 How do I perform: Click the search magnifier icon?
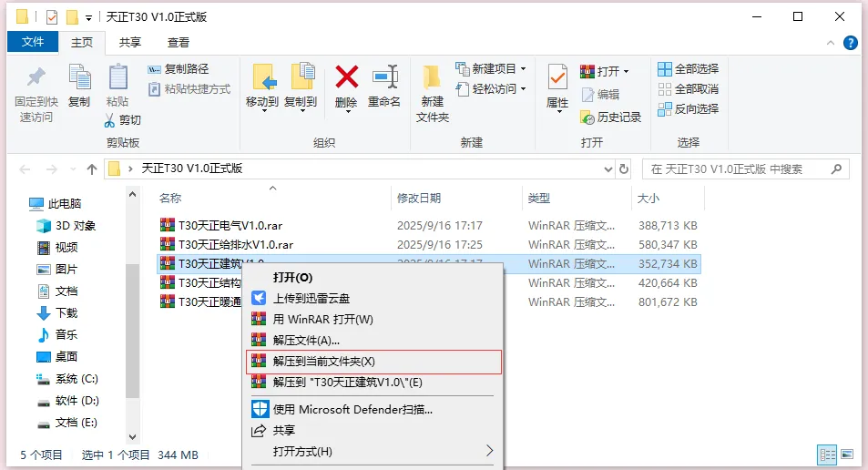click(x=836, y=169)
